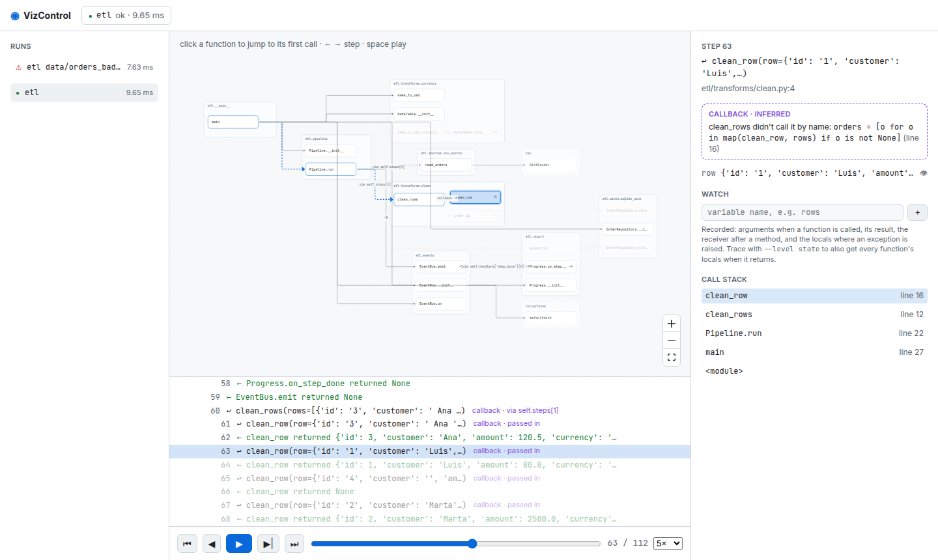Click the EventBus.__init__ graph node
This screenshot has width=938, height=560.
441,285
